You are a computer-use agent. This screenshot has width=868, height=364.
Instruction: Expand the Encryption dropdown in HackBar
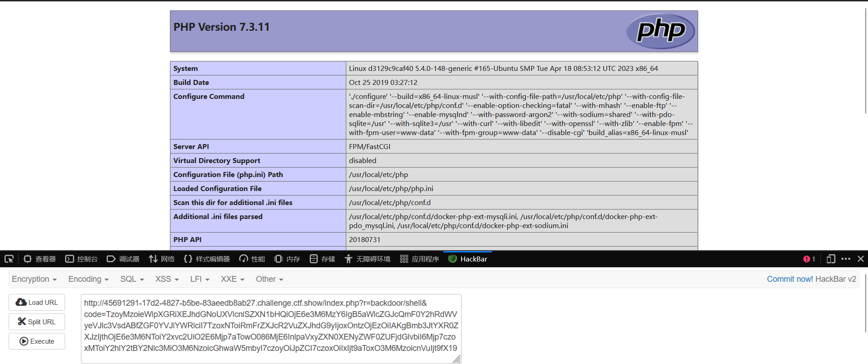(34, 279)
